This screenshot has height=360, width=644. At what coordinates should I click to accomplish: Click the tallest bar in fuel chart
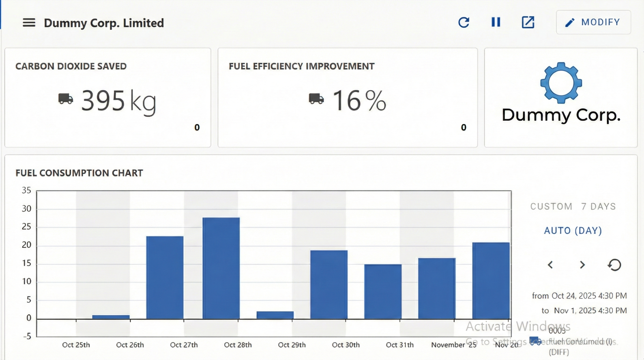tap(221, 268)
